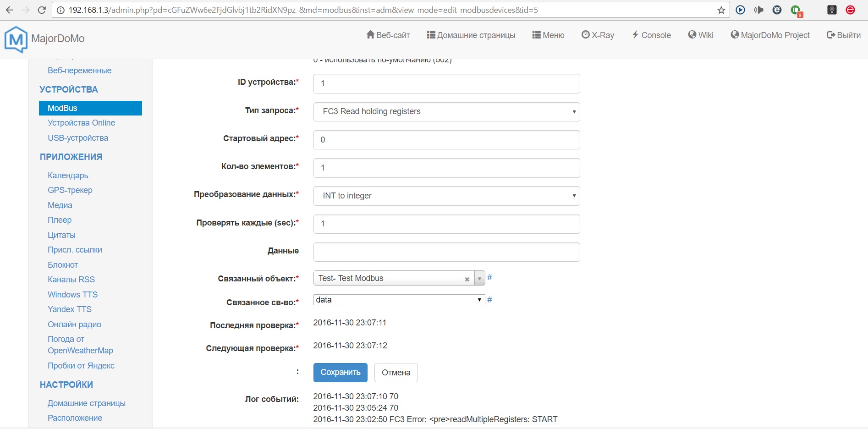Viewport: 868px width, 429px height.
Task: Open X-Ray from the top navigation
Action: [x=598, y=35]
